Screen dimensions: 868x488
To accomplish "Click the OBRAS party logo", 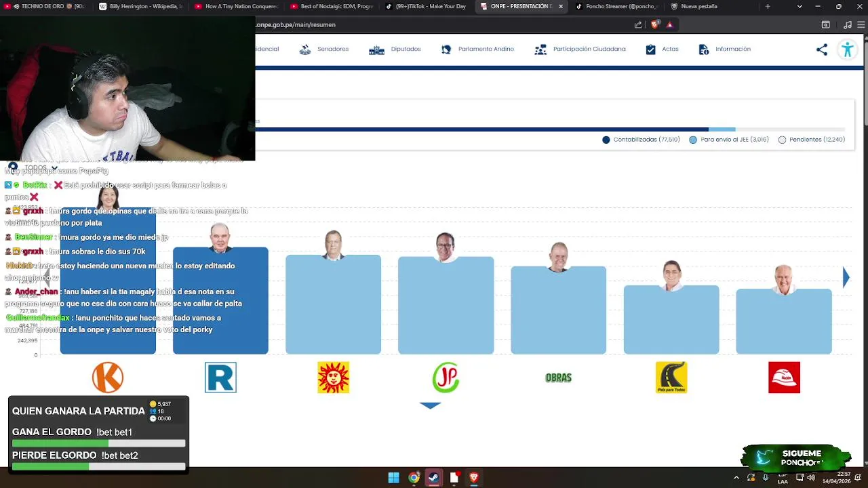I will pos(558,378).
